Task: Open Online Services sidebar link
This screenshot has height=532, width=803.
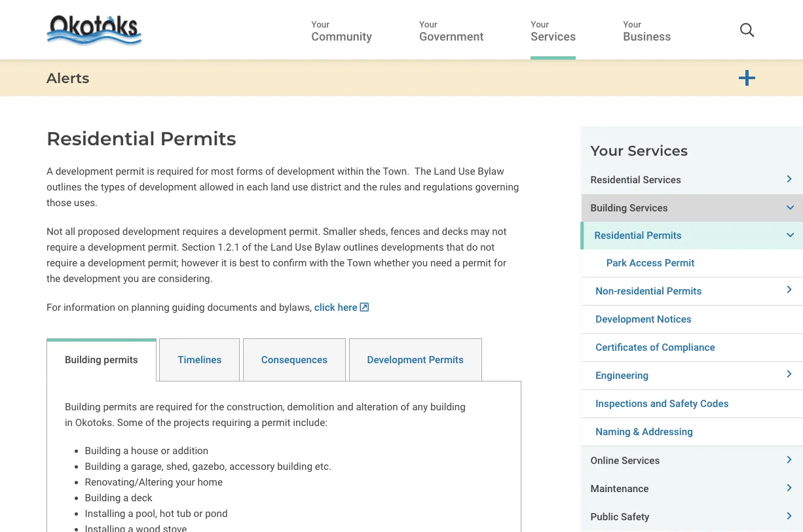Action: click(625, 461)
